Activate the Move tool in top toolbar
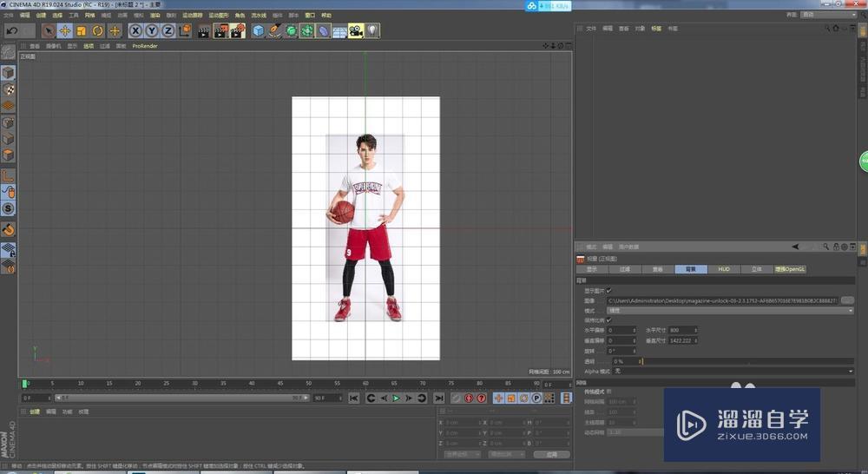 [65, 31]
